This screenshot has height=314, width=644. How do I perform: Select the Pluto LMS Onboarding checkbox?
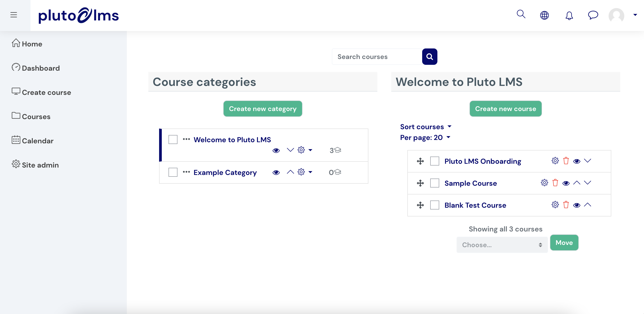pyautogui.click(x=435, y=161)
